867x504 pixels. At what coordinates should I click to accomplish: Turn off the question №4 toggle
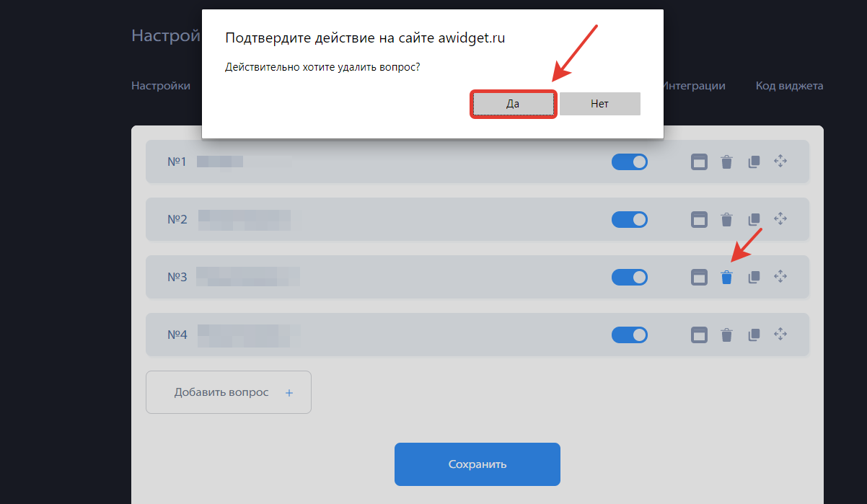pos(630,335)
